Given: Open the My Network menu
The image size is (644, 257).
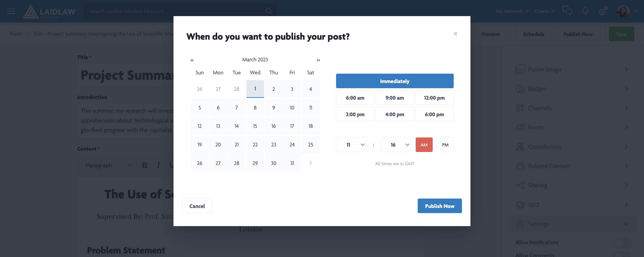Looking at the screenshot, I should point(512,11).
